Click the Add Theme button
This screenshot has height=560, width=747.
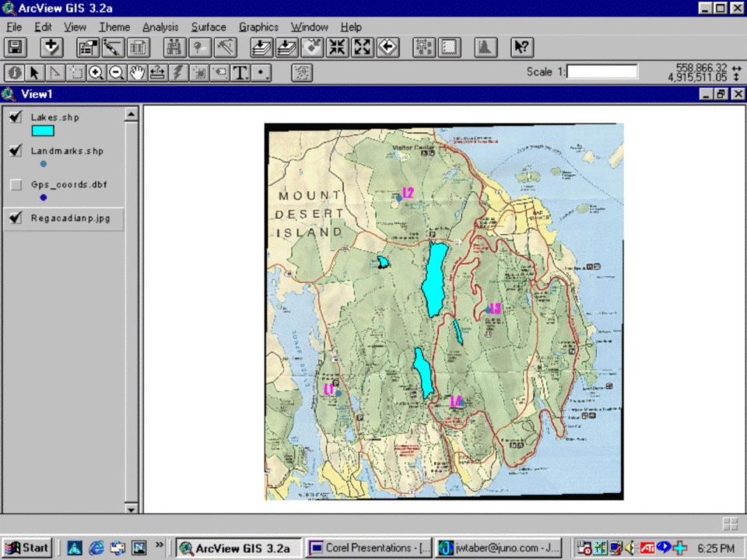[51, 47]
